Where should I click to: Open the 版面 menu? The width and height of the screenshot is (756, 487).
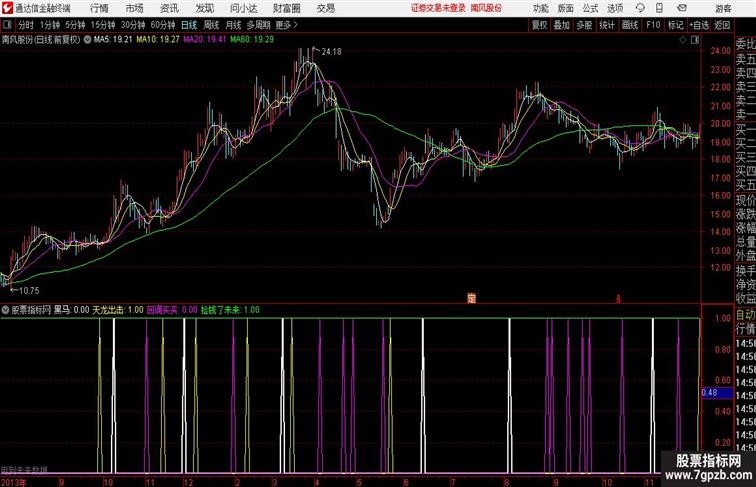click(x=565, y=8)
